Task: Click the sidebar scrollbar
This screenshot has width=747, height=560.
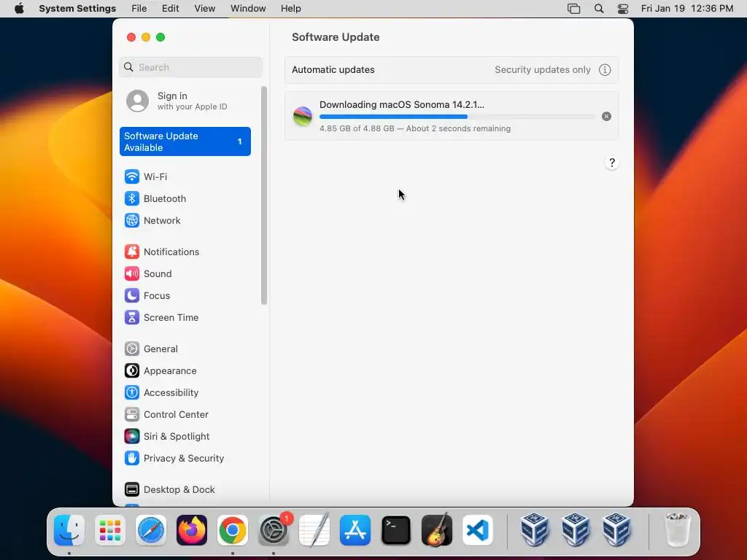Action: [264, 195]
